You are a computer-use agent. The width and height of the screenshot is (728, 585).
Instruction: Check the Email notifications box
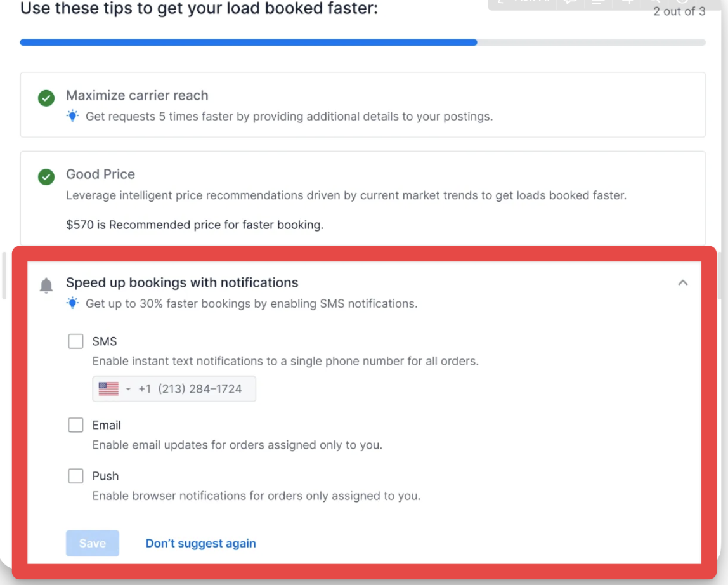(x=75, y=424)
